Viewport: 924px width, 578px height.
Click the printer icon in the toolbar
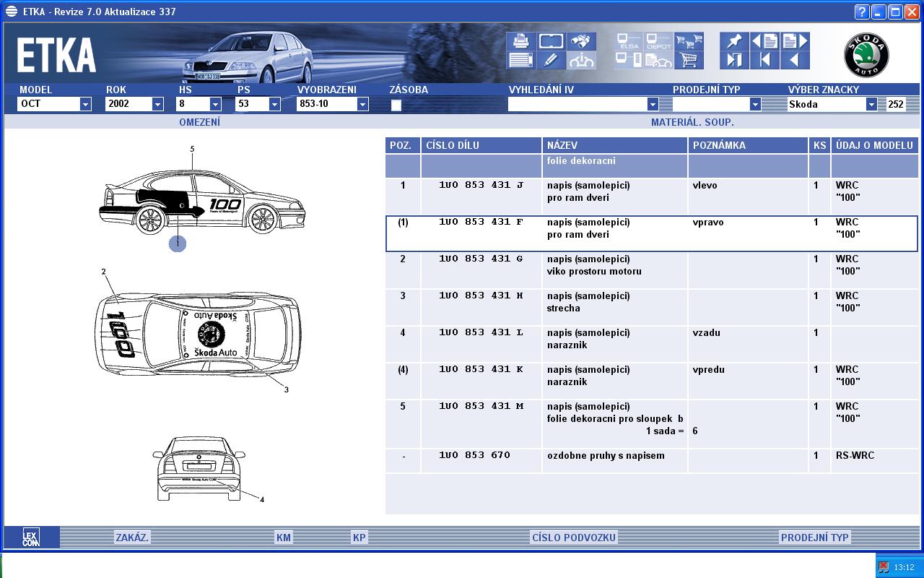[520, 41]
